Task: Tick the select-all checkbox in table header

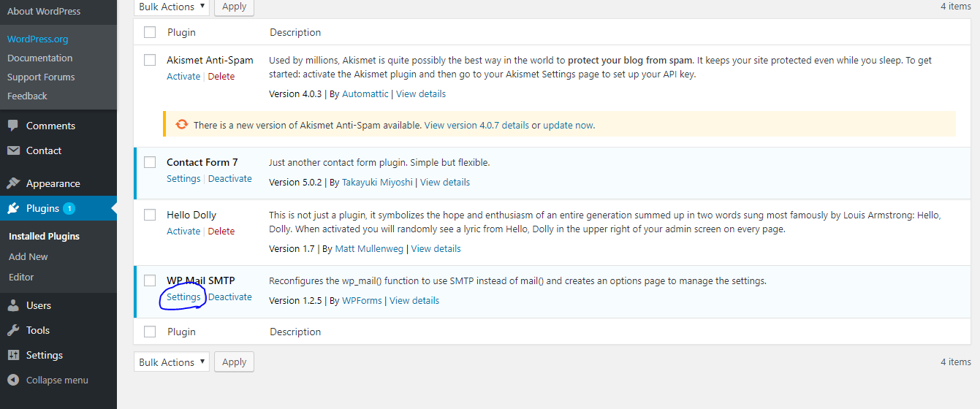Action: point(150,32)
